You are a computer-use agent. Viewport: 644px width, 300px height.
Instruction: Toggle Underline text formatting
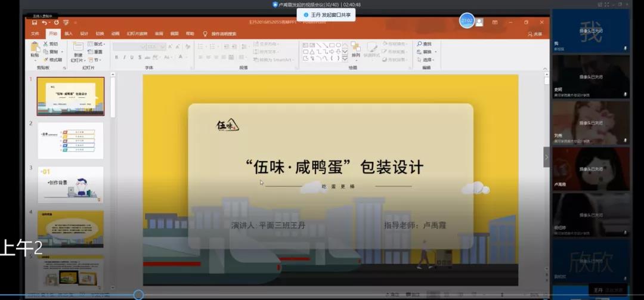(132, 57)
